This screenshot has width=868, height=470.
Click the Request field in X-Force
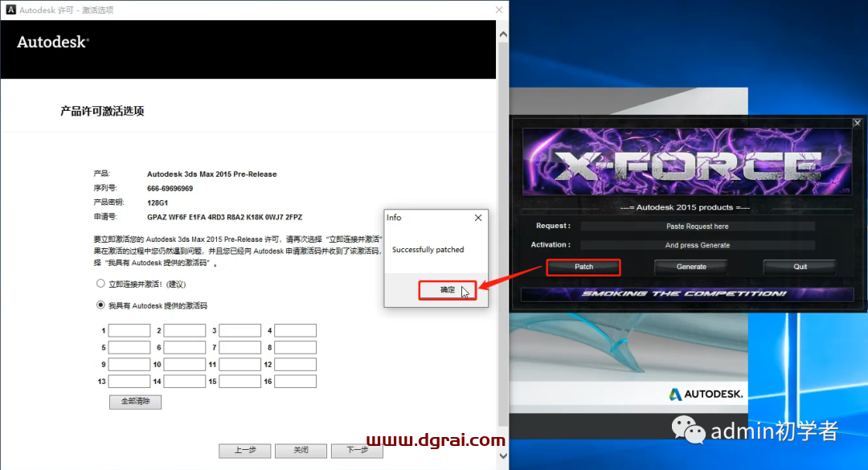[698, 227]
